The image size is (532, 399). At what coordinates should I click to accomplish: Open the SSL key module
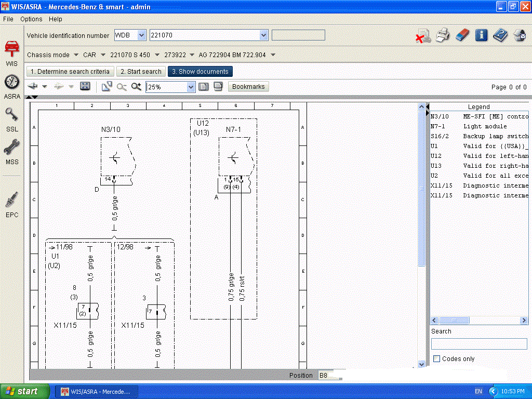pyautogui.click(x=12, y=119)
